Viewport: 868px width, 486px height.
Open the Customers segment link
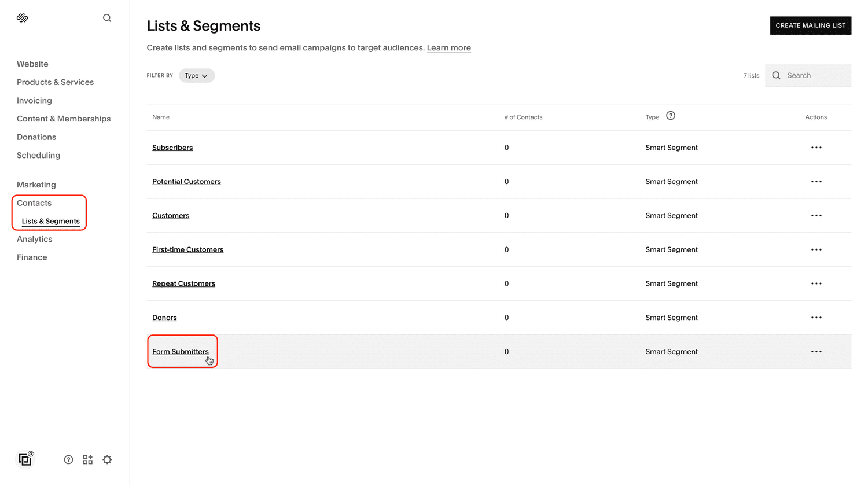pyautogui.click(x=171, y=216)
